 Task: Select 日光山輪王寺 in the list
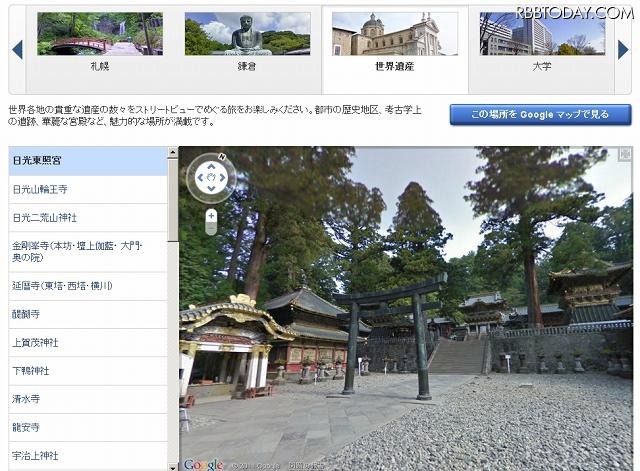[88, 189]
